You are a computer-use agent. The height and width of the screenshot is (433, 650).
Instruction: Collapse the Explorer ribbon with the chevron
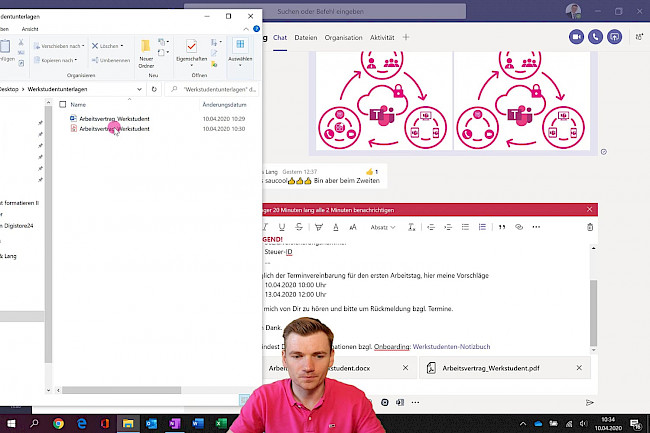[246, 29]
